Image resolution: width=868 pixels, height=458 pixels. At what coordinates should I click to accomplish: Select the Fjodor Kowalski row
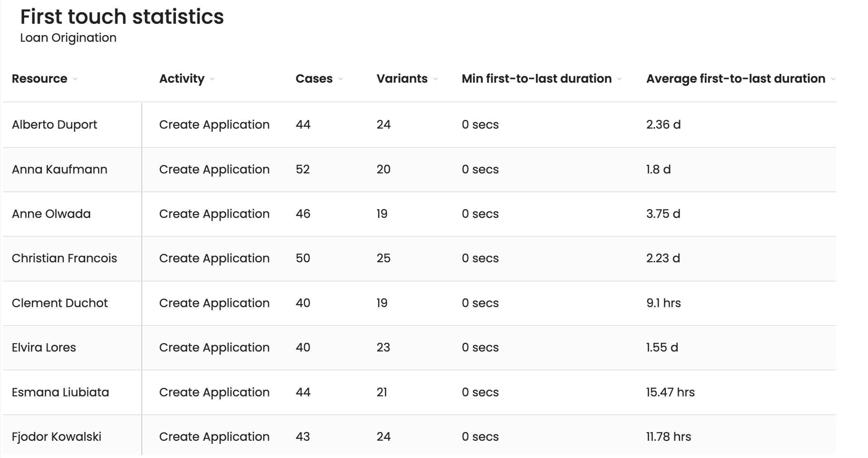pyautogui.click(x=56, y=437)
